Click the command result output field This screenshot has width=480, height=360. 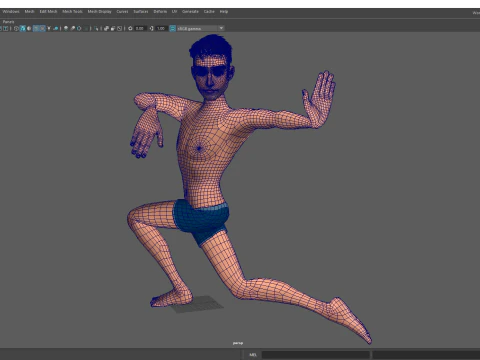[x=426, y=354]
